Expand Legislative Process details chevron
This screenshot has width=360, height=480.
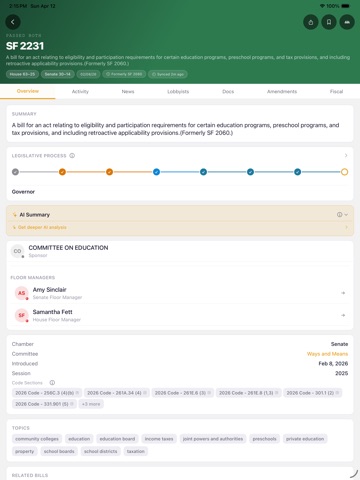[x=346, y=156]
